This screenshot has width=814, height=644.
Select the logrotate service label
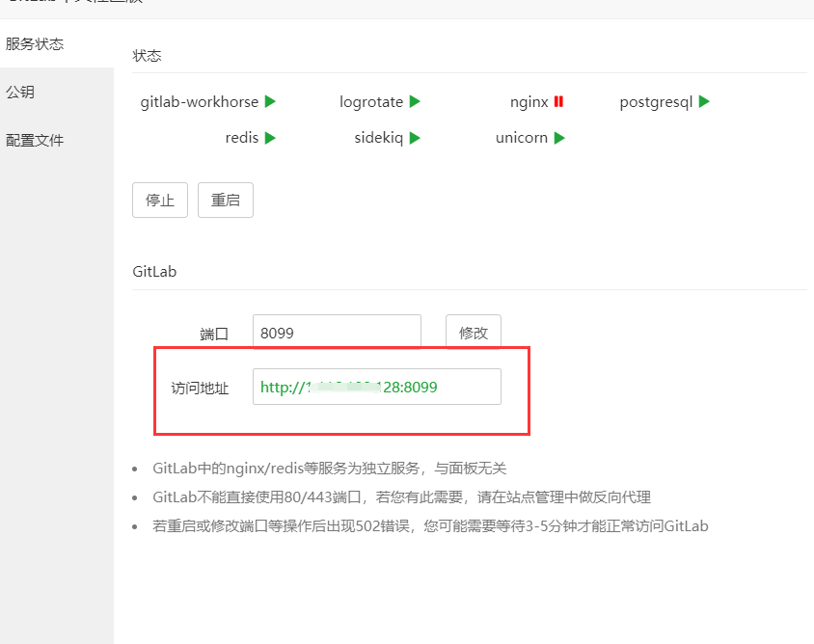(x=371, y=102)
